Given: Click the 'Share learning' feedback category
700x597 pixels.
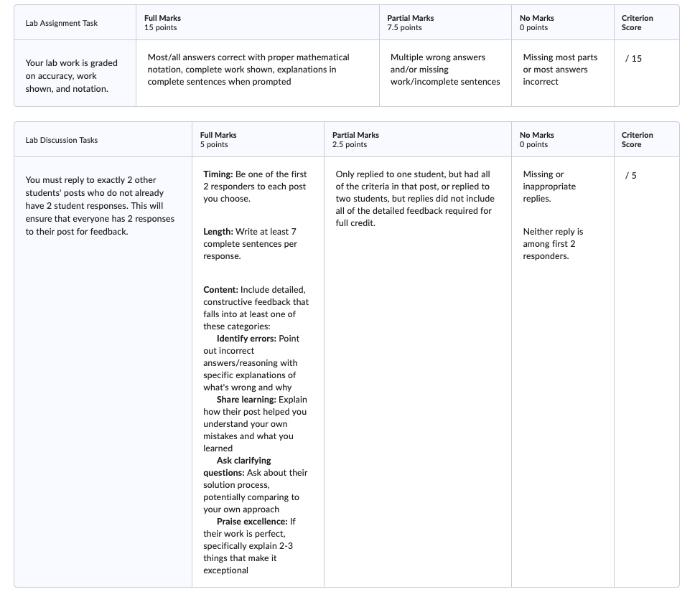Looking at the screenshot, I should (x=255, y=424).
